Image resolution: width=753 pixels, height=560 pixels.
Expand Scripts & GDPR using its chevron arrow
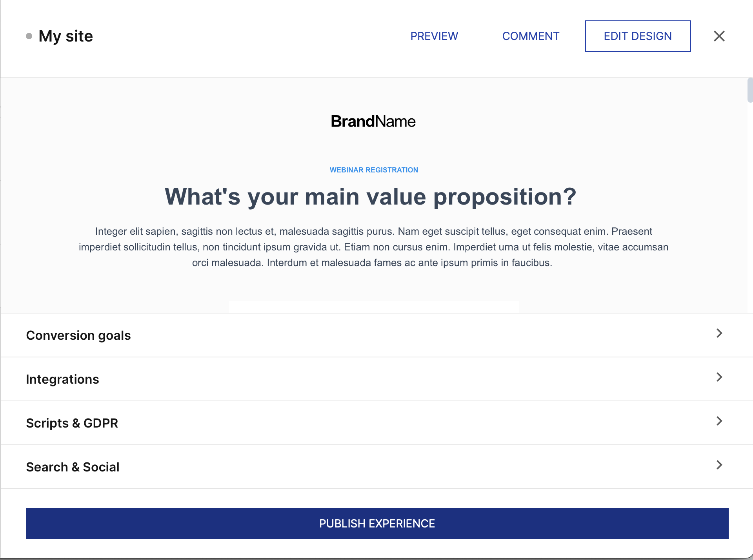click(x=719, y=421)
